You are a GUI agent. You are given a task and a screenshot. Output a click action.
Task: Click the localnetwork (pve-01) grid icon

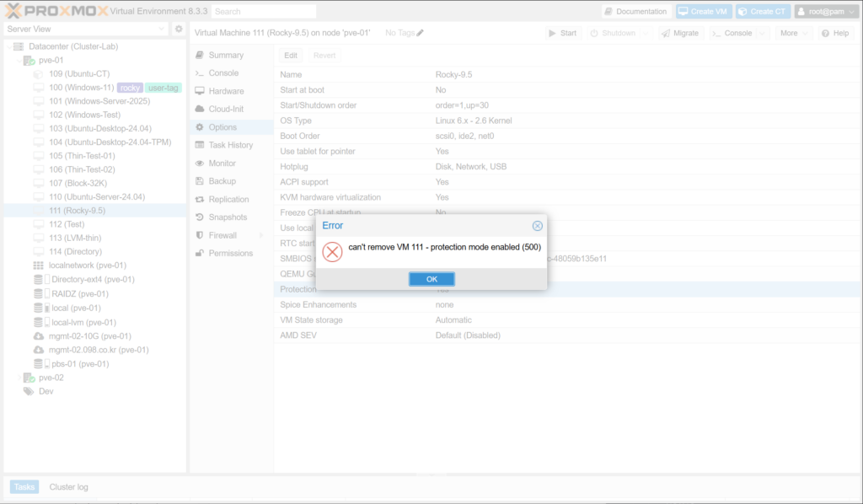pos(38,265)
